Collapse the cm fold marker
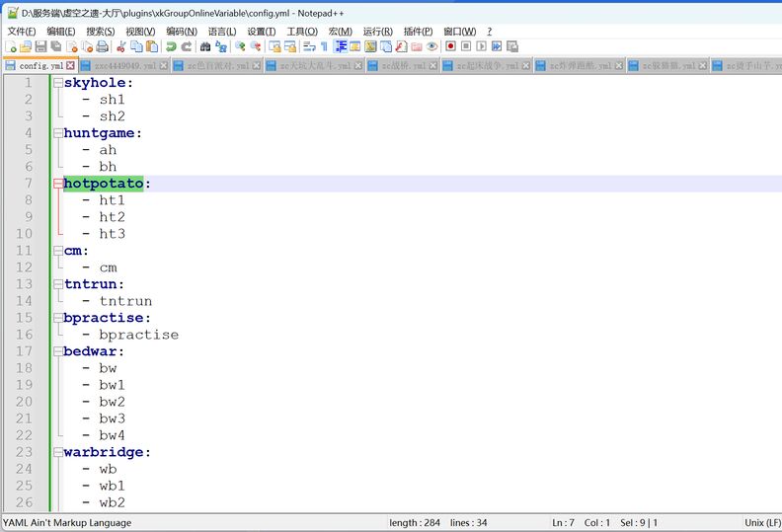Screen dimensions: 782x532 [58, 251]
